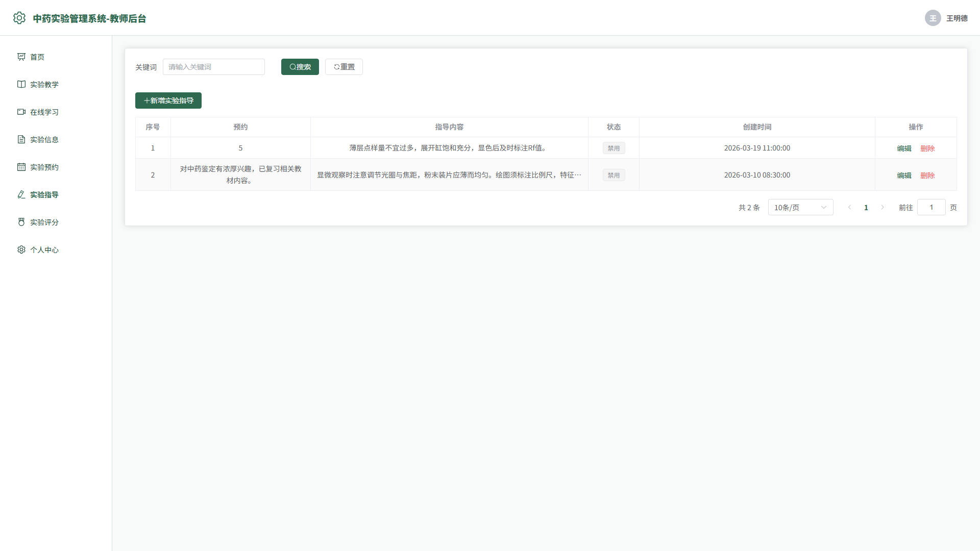Click the calendar icon for 实验预约
This screenshot has height=551, width=980.
click(x=21, y=167)
